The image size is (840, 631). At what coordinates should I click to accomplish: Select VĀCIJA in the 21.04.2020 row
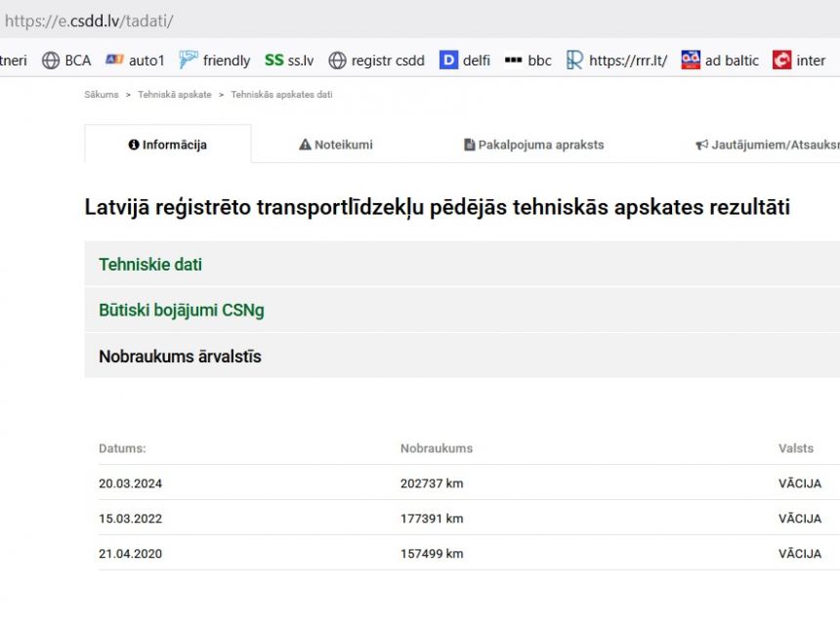pyautogui.click(x=800, y=553)
